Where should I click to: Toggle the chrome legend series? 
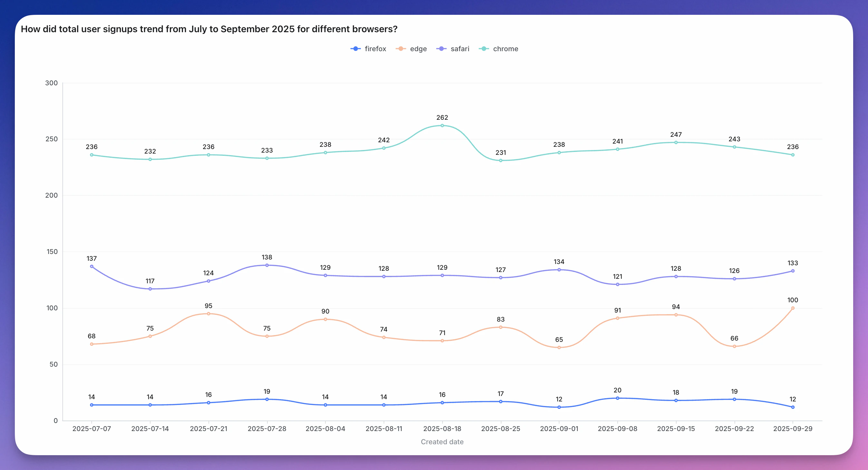[506, 49]
